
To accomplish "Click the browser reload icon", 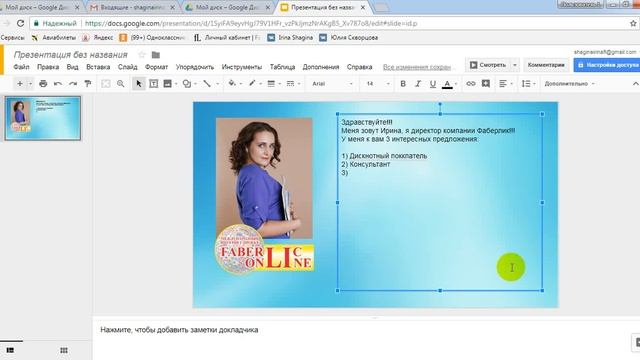I will [x=20, y=23].
